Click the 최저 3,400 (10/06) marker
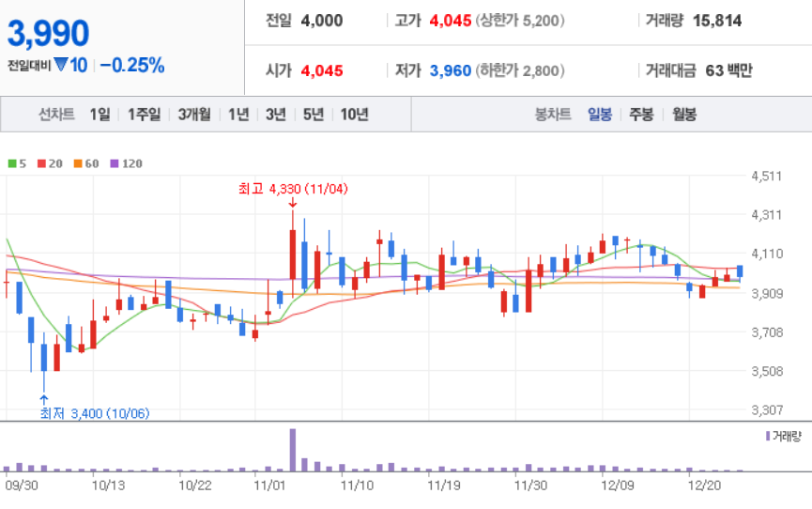The image size is (812, 509). (95, 413)
